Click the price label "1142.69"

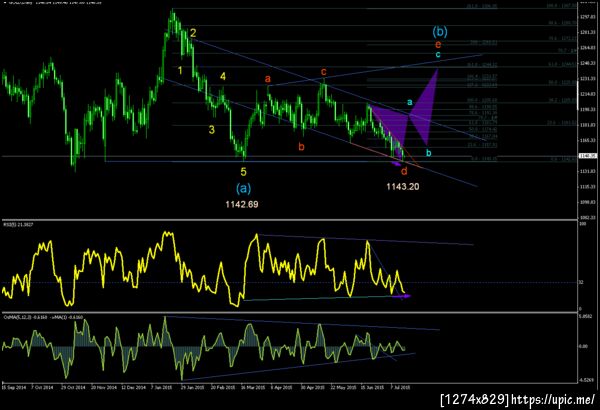(x=242, y=204)
